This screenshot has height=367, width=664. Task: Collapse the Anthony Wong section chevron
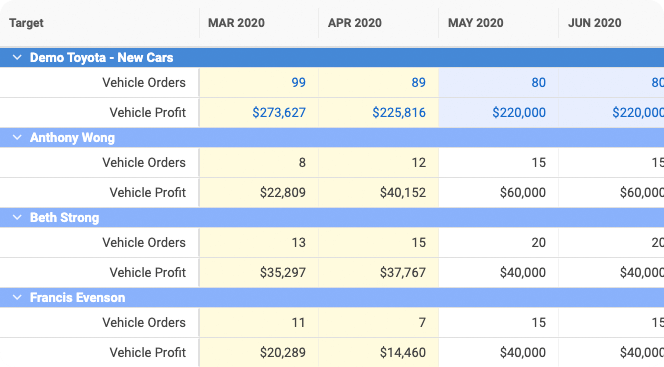17,138
